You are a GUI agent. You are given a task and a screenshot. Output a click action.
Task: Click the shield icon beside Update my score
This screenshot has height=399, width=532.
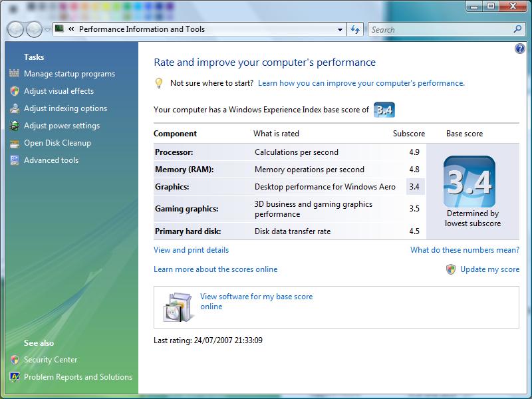451,269
